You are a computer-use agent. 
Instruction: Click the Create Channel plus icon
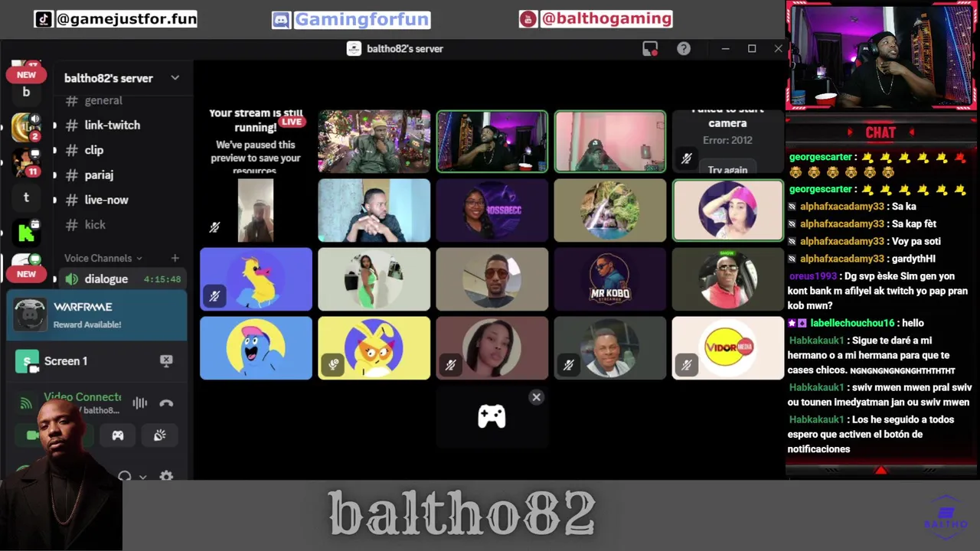coord(175,259)
